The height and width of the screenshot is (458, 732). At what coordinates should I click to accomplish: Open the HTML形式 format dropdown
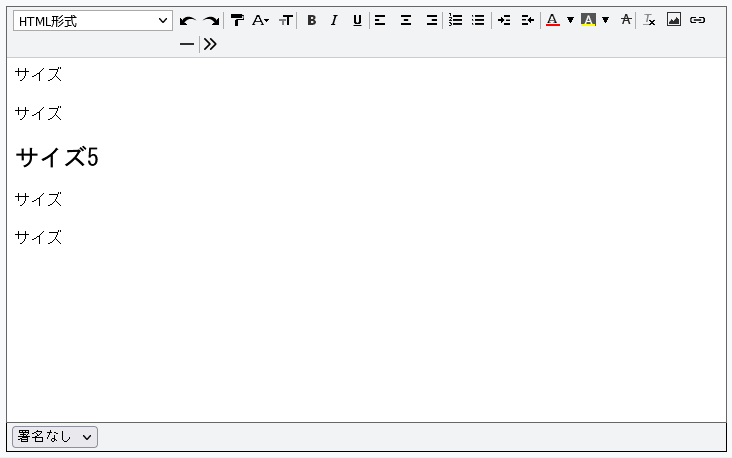[x=93, y=21]
